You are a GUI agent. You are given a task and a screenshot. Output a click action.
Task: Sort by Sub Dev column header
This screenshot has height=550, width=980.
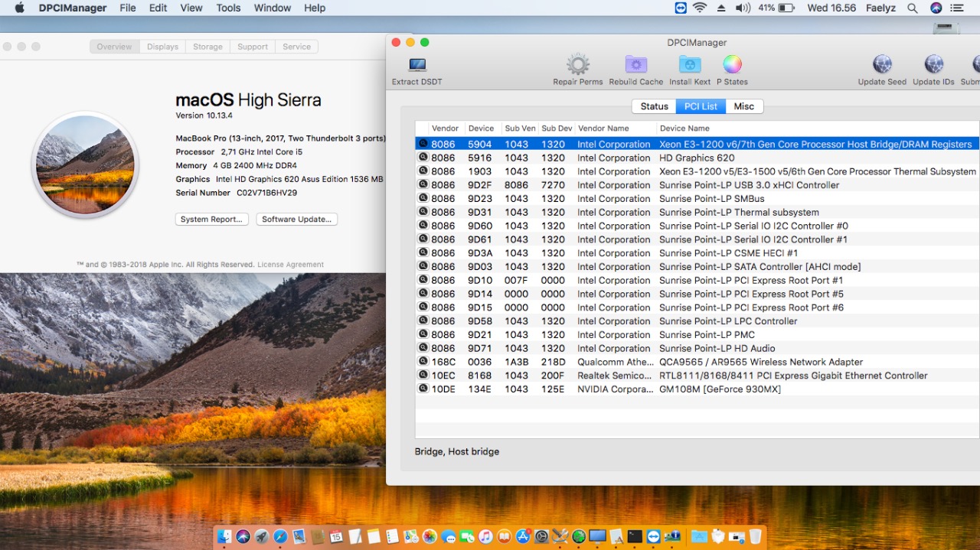click(557, 129)
